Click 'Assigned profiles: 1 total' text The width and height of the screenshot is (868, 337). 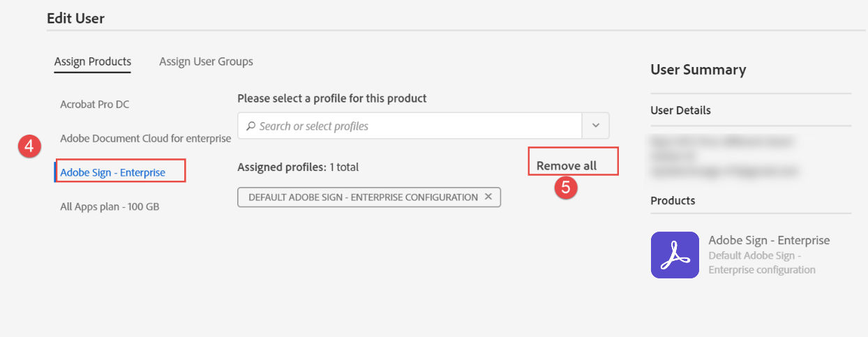click(298, 167)
